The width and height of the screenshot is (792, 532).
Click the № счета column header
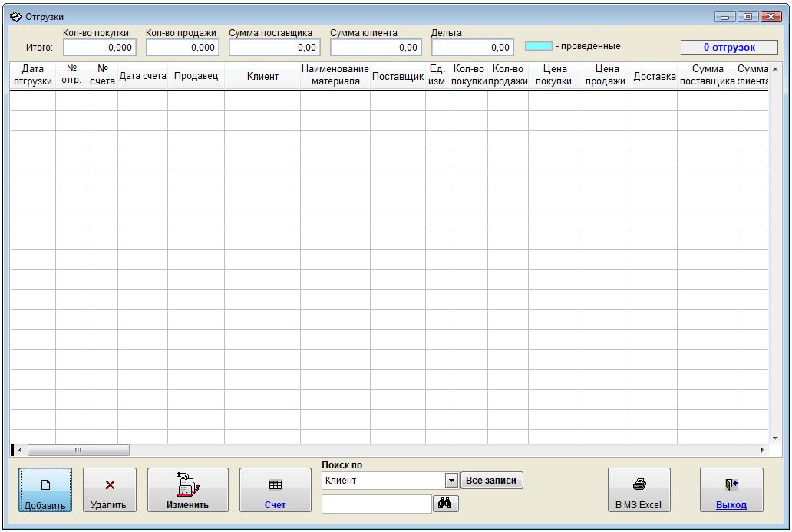pyautogui.click(x=103, y=75)
